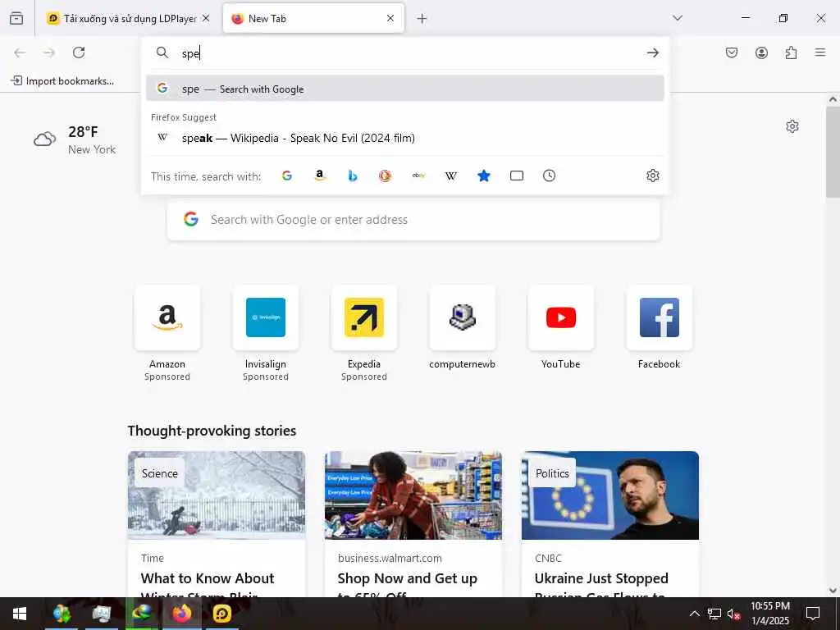Viewport: 840px width, 630px height.
Task: Open the Time winter storm story
Action: 217,524
